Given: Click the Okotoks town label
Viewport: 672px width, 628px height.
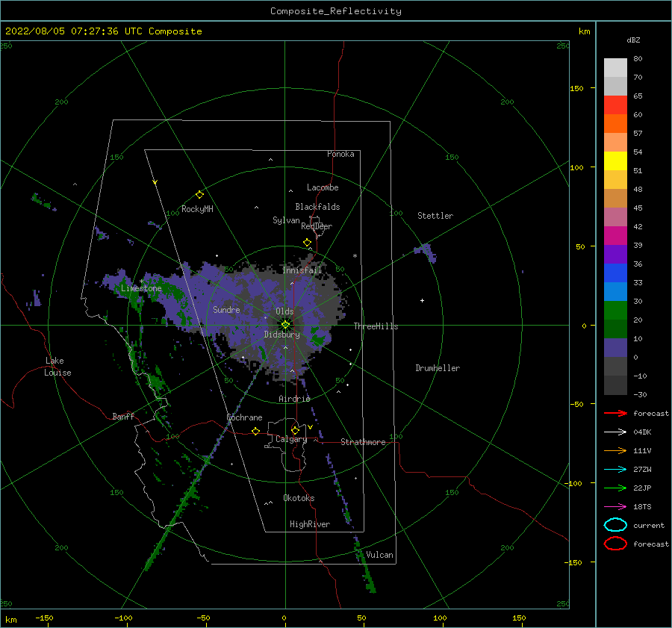Looking at the screenshot, I should [x=299, y=497].
